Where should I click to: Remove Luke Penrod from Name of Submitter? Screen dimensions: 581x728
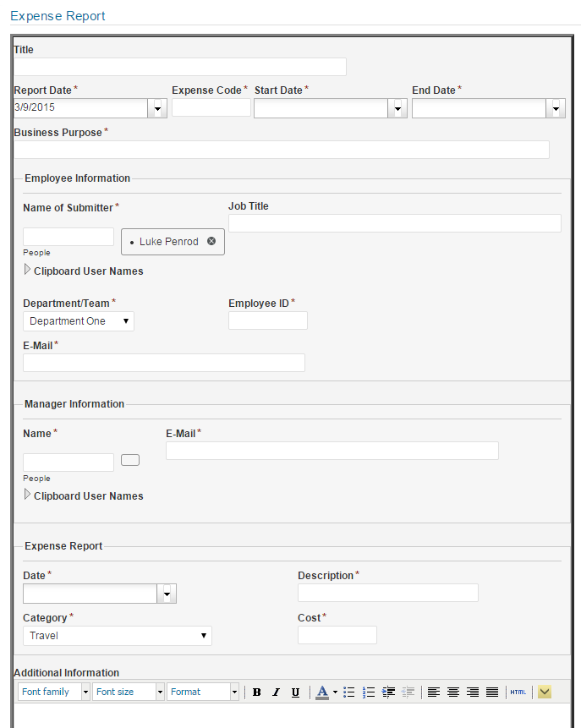click(x=213, y=241)
